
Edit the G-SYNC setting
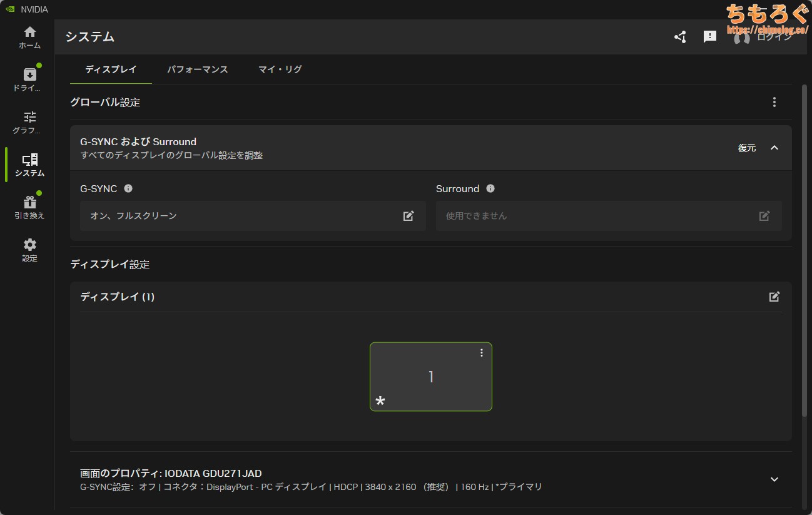pyautogui.click(x=409, y=216)
